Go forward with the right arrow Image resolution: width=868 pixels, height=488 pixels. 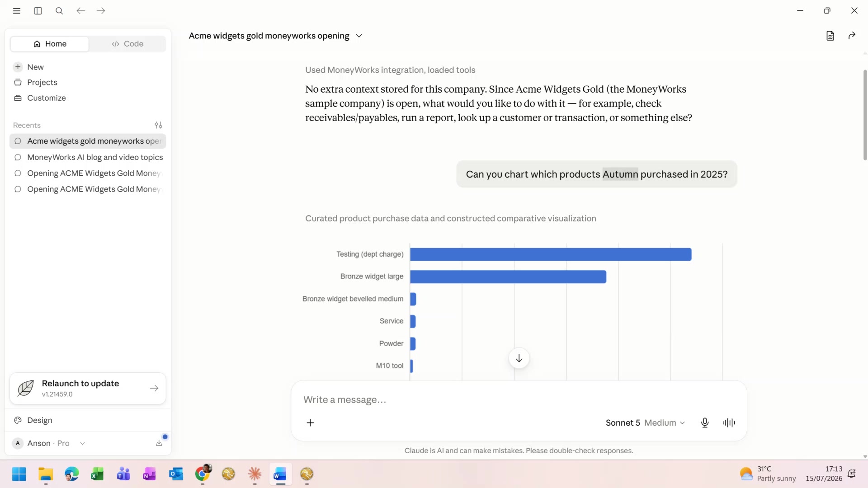[101, 11]
